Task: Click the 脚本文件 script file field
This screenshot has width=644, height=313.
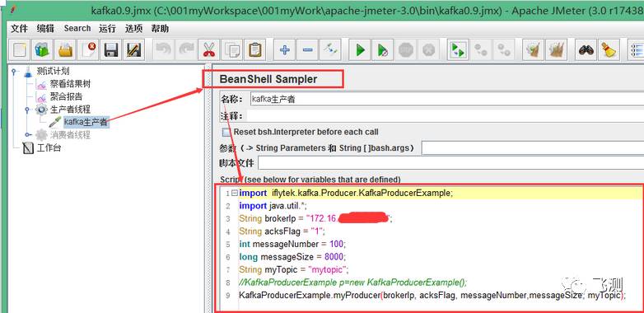Action: (451, 163)
